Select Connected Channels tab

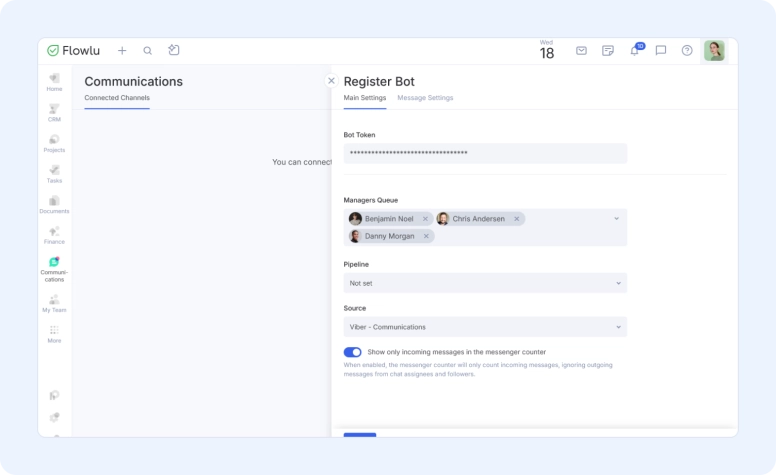(x=117, y=98)
